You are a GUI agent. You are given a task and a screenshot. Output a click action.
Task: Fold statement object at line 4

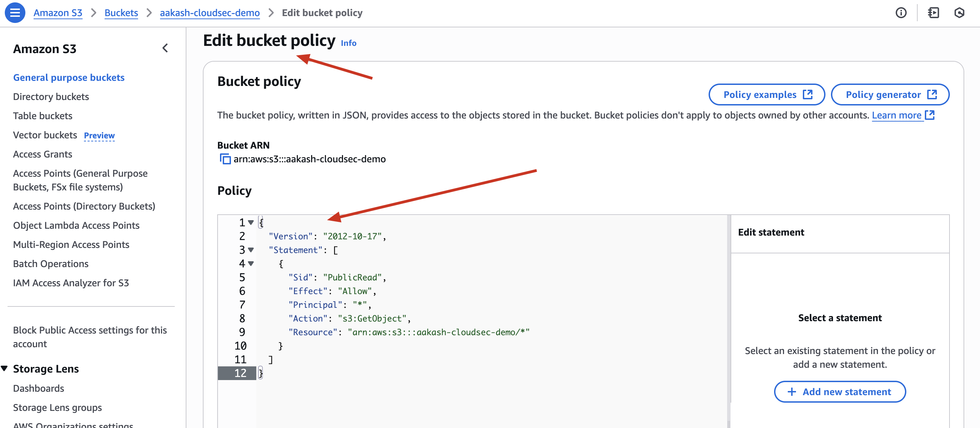251,263
